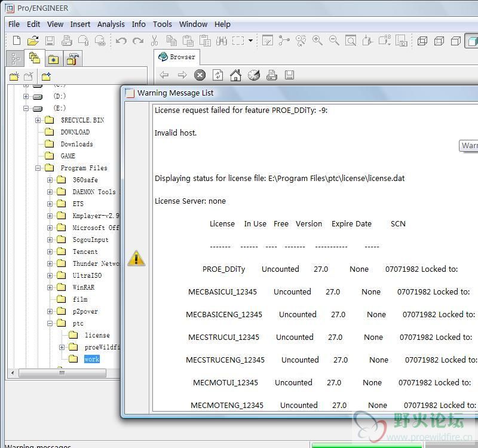Viewport: 478px width, 448px height.
Task: Select the license folder under ptc
Action: (97, 335)
